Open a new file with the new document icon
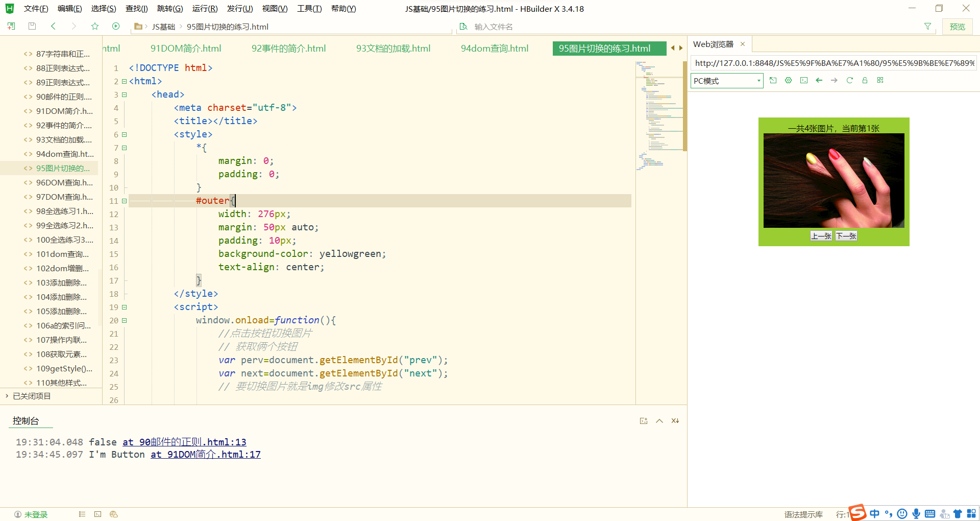The width and height of the screenshot is (980, 521). pyautogui.click(x=11, y=26)
